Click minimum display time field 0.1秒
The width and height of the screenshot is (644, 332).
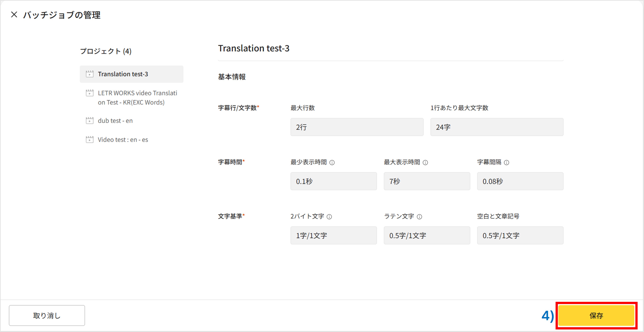tap(333, 181)
